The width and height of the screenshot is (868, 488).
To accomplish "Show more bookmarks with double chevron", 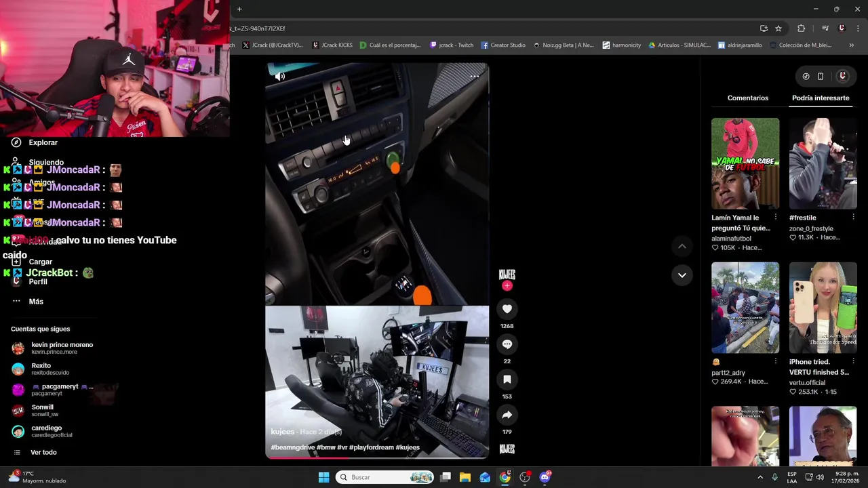I will 851,45.
